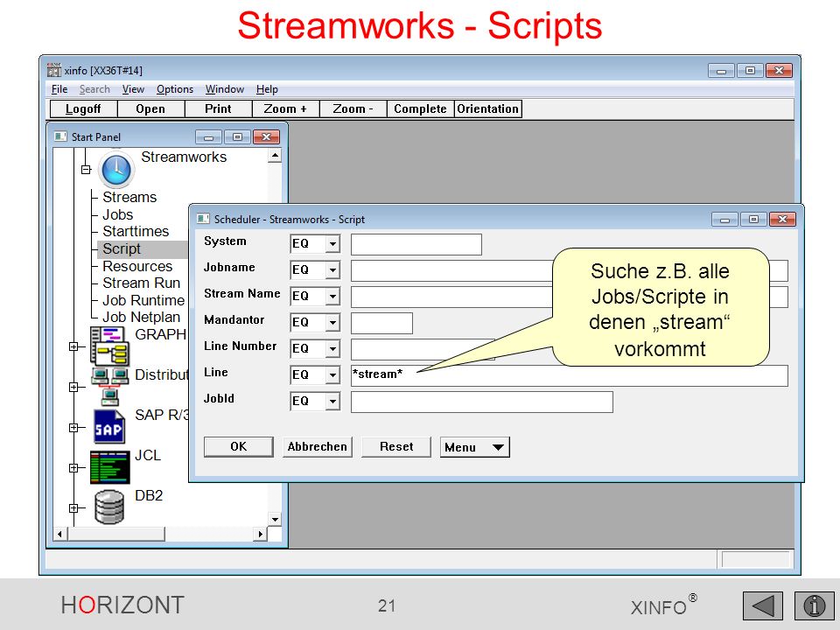Select Resources in the tree
This screenshot has width=840, height=630.
point(137,266)
